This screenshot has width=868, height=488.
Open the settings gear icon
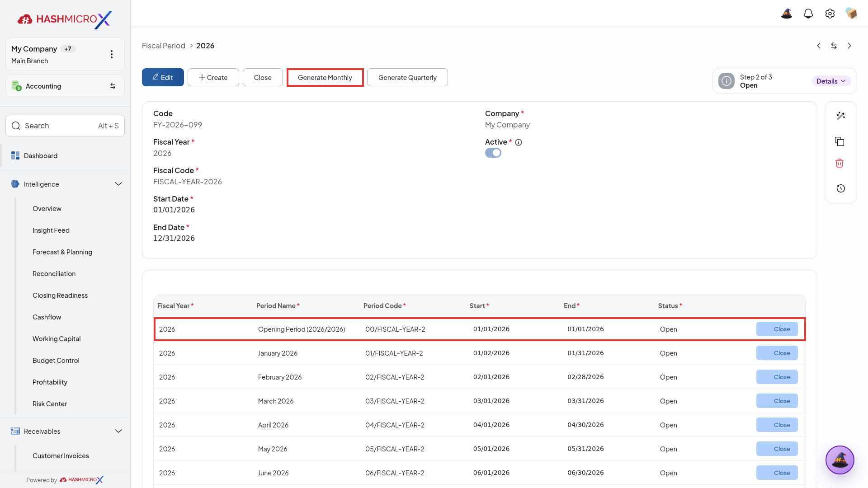coord(830,14)
